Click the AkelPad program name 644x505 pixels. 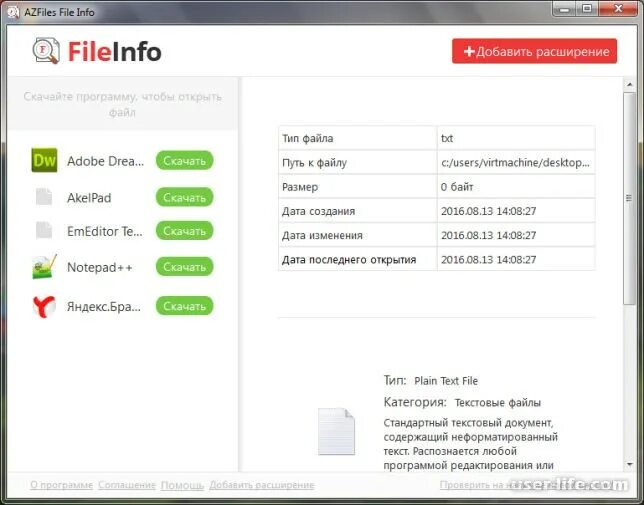point(89,198)
